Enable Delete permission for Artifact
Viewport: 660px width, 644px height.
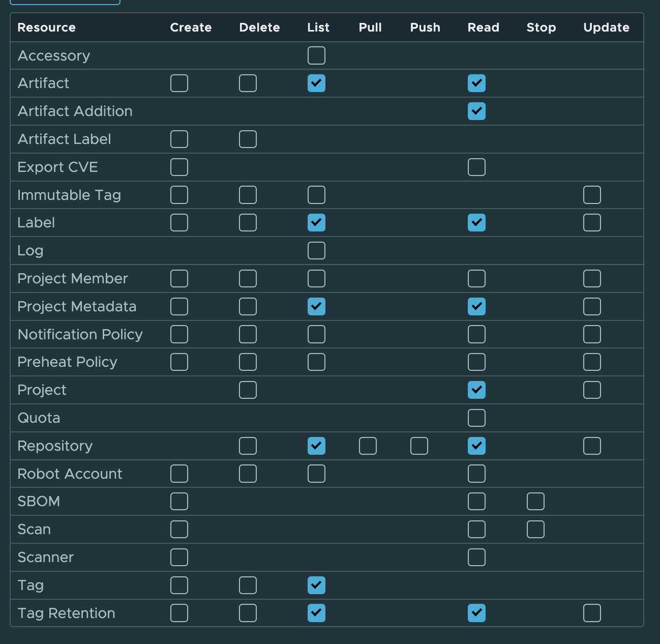(x=248, y=83)
